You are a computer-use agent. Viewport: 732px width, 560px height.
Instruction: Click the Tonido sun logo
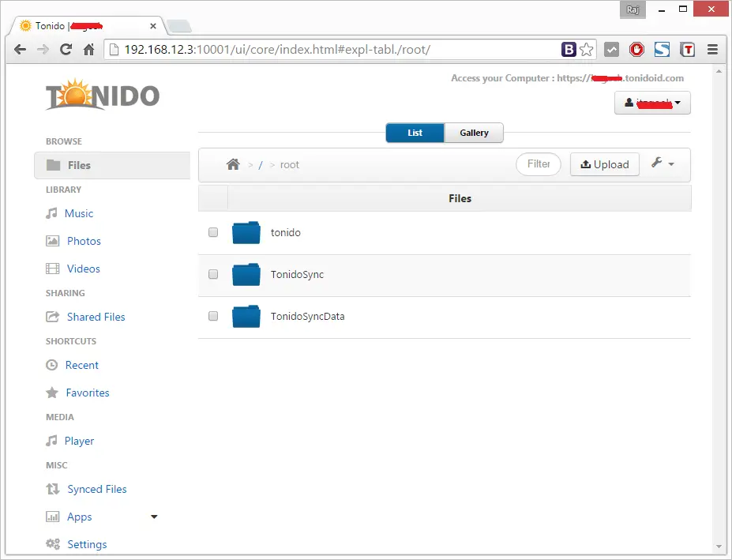pos(103,95)
